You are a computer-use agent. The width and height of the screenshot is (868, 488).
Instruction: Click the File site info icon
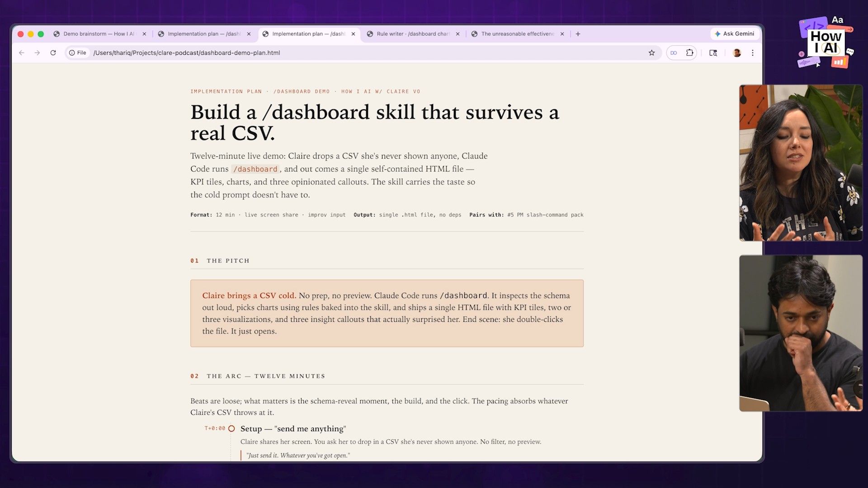click(x=77, y=53)
